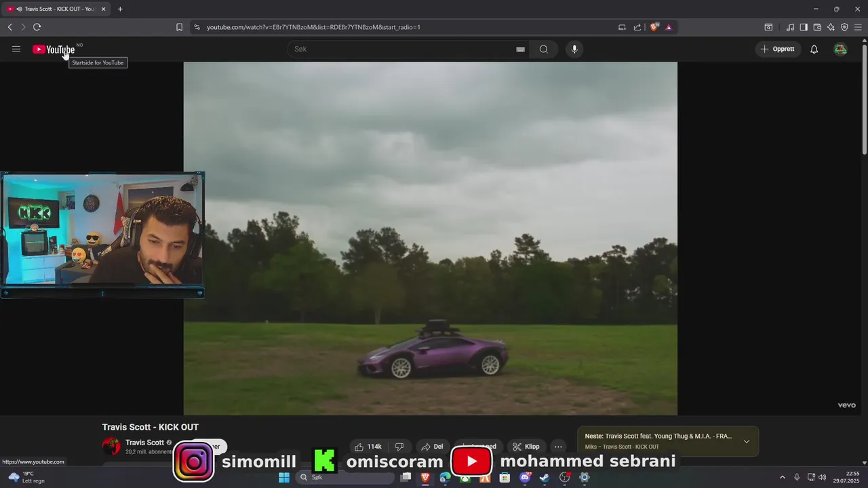Close the Travis Scott KICK OUT tab

coord(103,9)
